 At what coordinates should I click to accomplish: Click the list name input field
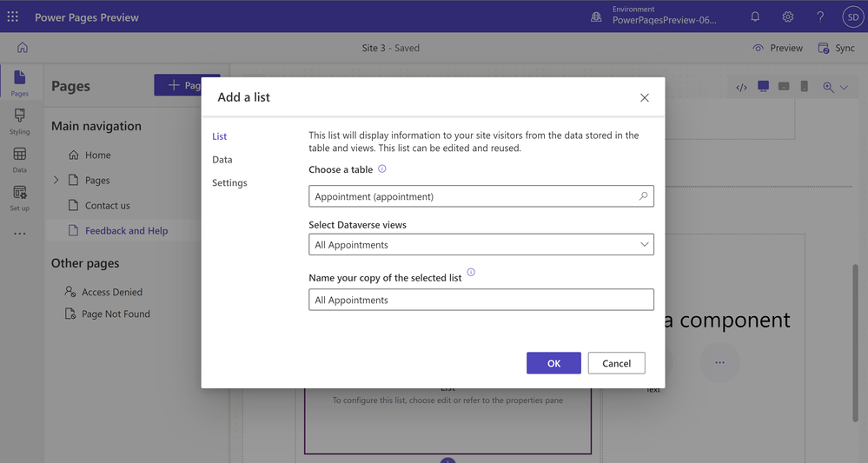tap(481, 300)
